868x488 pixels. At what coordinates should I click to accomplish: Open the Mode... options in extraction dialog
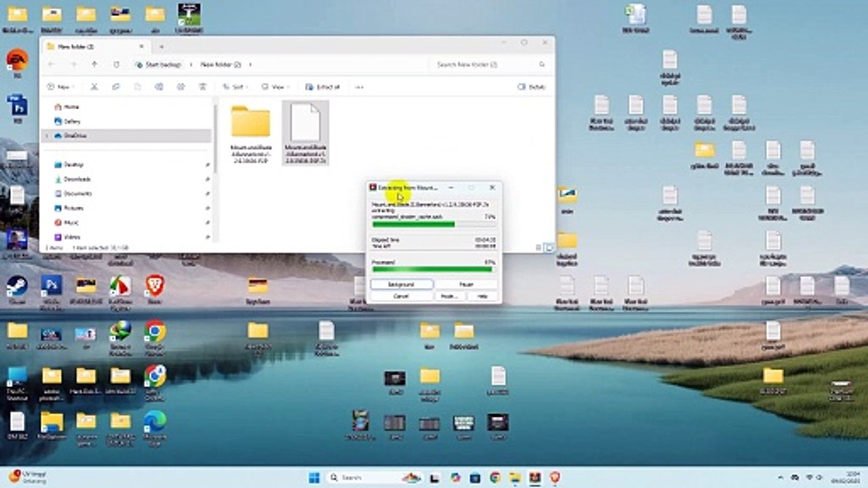coord(450,296)
